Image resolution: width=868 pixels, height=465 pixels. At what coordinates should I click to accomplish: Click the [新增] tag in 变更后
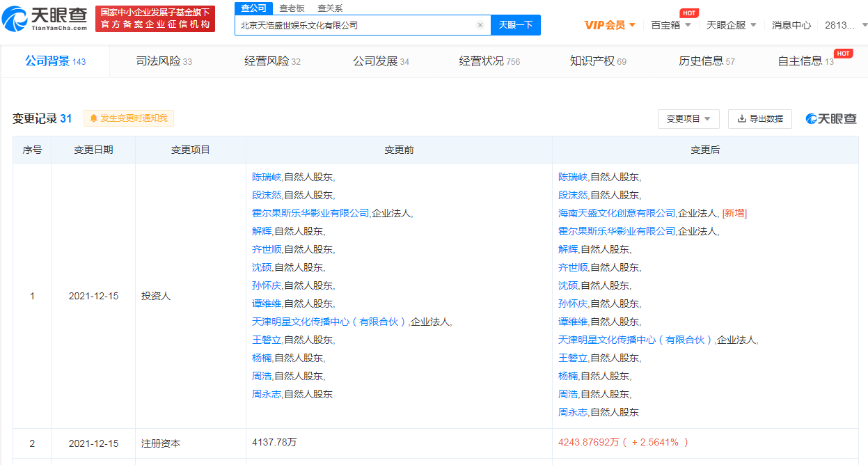click(x=734, y=213)
